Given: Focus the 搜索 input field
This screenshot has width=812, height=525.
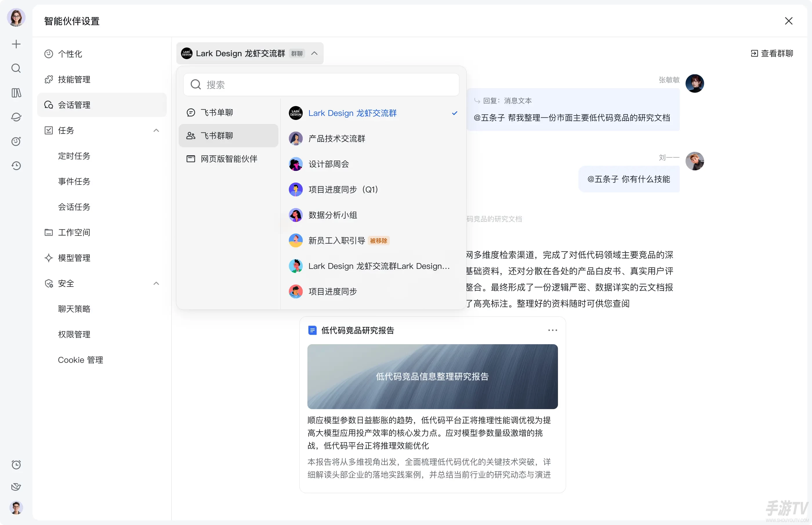Looking at the screenshot, I should pos(321,85).
